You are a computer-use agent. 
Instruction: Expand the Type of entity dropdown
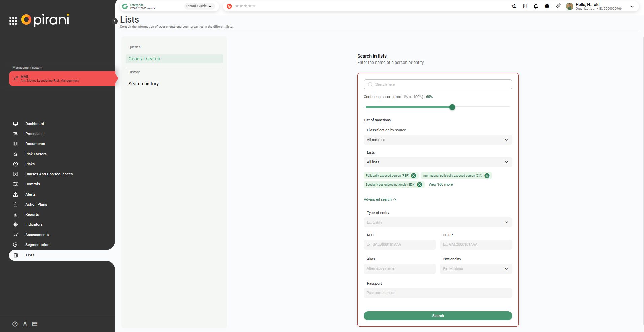(438, 222)
